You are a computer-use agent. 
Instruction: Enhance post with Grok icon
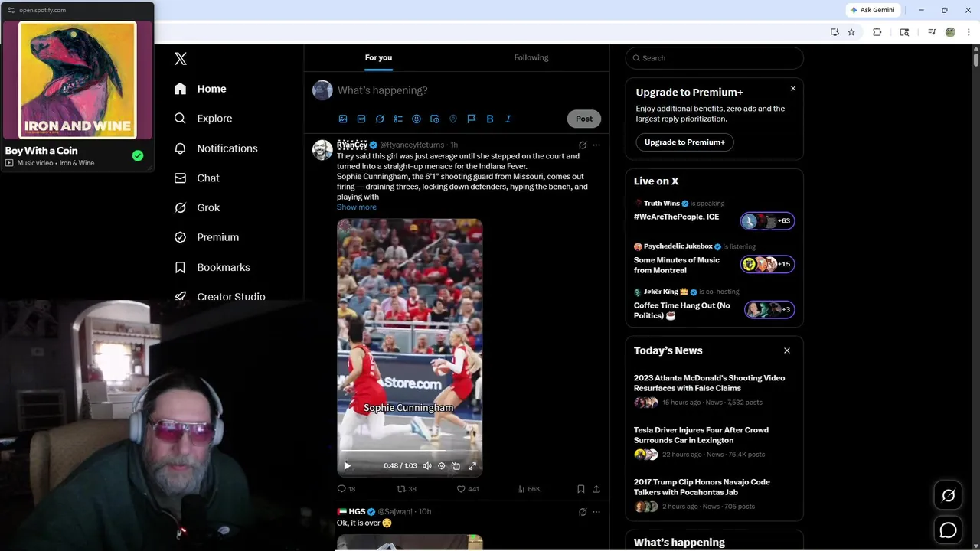coord(380,119)
